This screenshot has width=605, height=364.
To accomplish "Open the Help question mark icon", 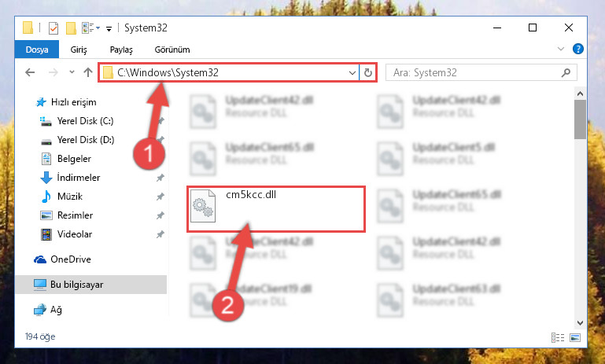I will click(x=578, y=49).
